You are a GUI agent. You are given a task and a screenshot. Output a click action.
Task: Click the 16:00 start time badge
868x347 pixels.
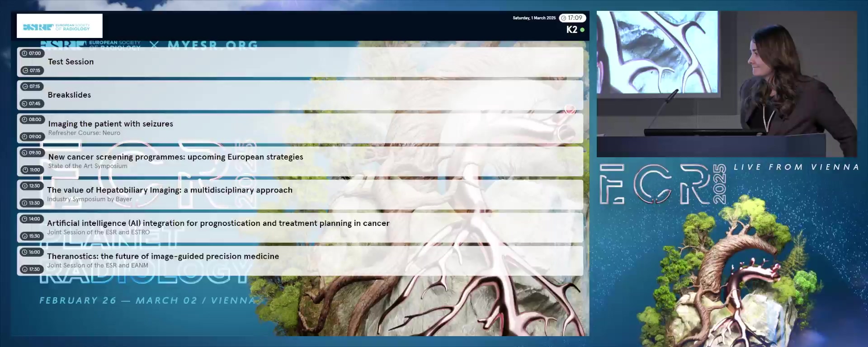(x=31, y=252)
